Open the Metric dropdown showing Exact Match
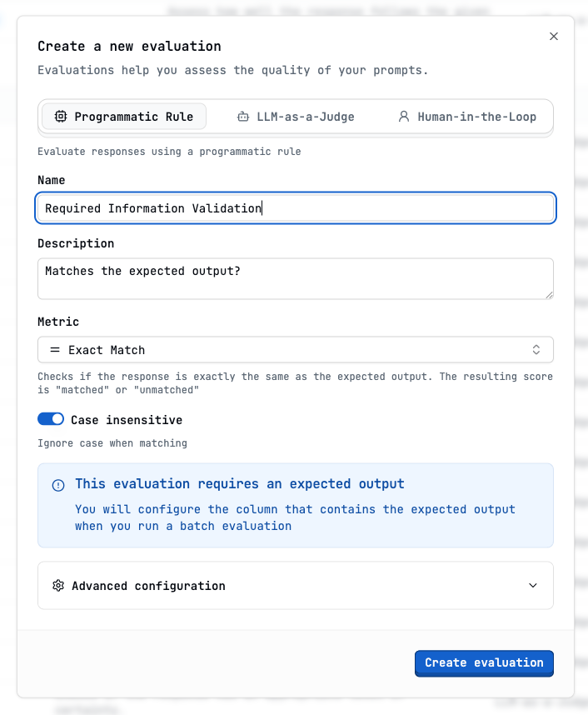This screenshot has height=715, width=588. [295, 349]
